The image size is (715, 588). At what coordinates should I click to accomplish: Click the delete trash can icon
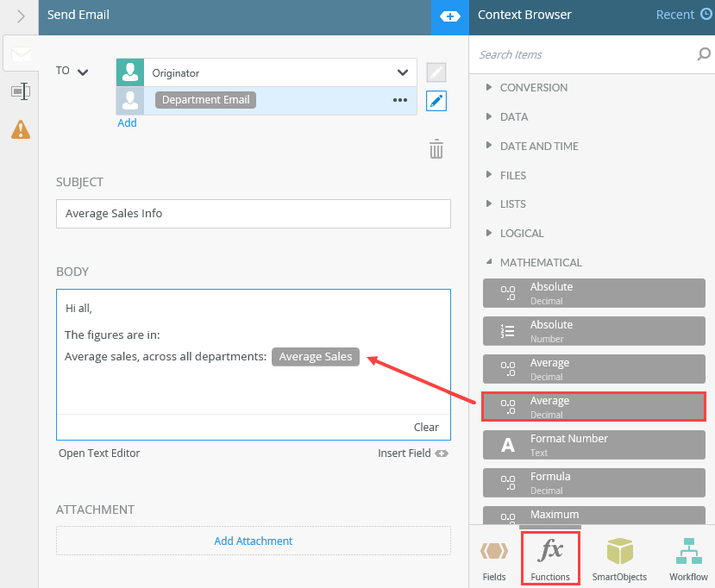(436, 149)
